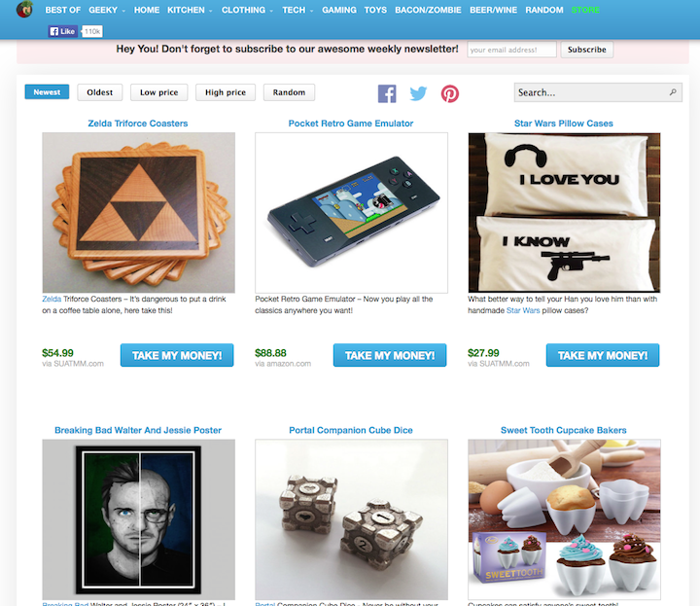Click the Star Wars pillow cases image

pyautogui.click(x=564, y=213)
